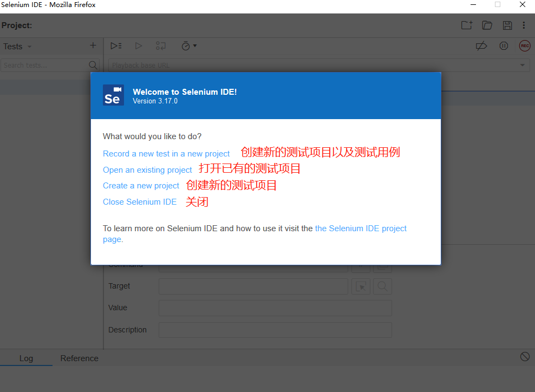Click the select target in page icon

(361, 286)
